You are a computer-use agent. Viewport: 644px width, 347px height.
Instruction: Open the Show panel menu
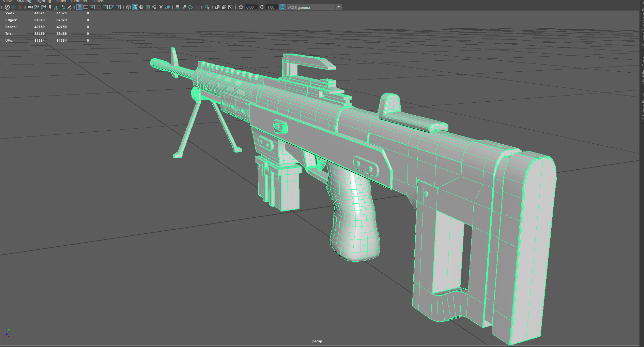point(61,1)
